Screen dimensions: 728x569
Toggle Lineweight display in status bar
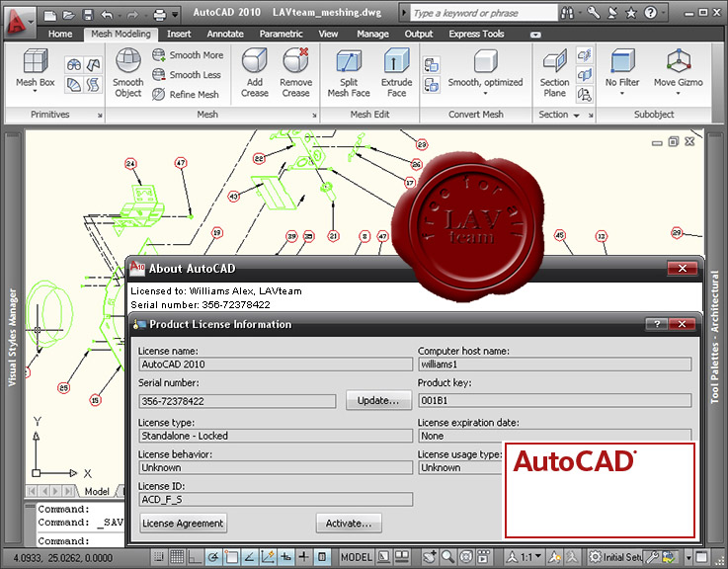303,556
